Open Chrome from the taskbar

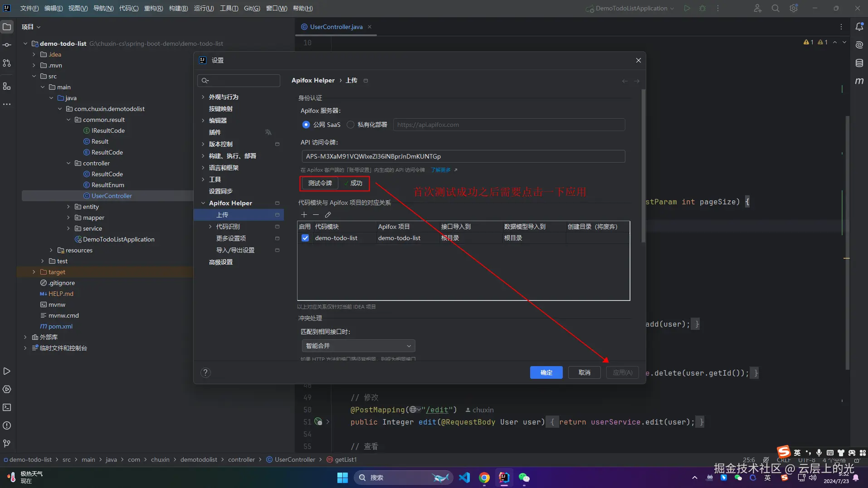click(x=484, y=478)
